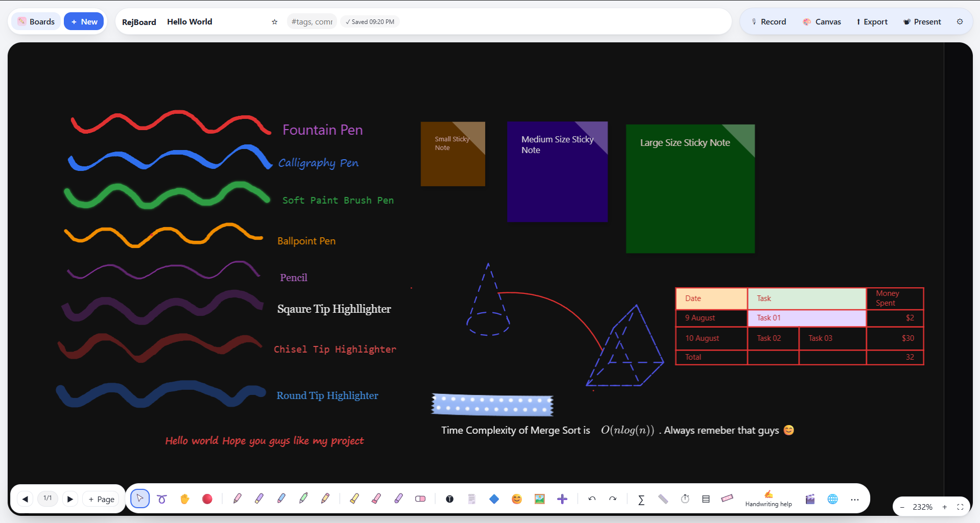Star the Hello World board
Screen dimensions: 980x523
pyautogui.click(x=274, y=21)
